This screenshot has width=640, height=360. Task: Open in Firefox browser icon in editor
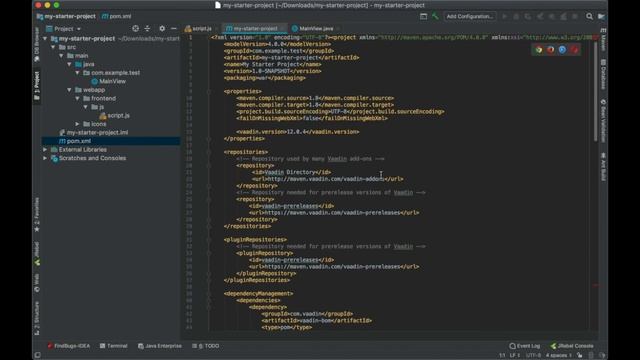click(551, 50)
